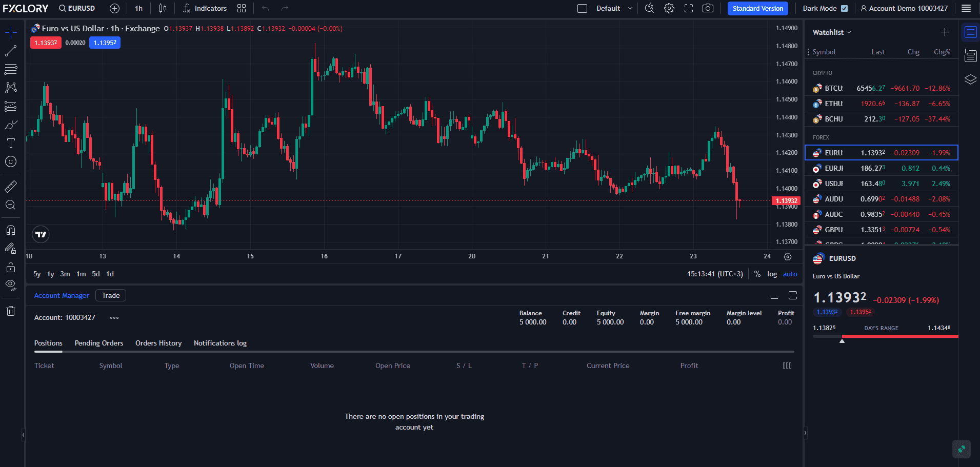Set chart range to 1d
980x467 pixels.
click(110, 274)
